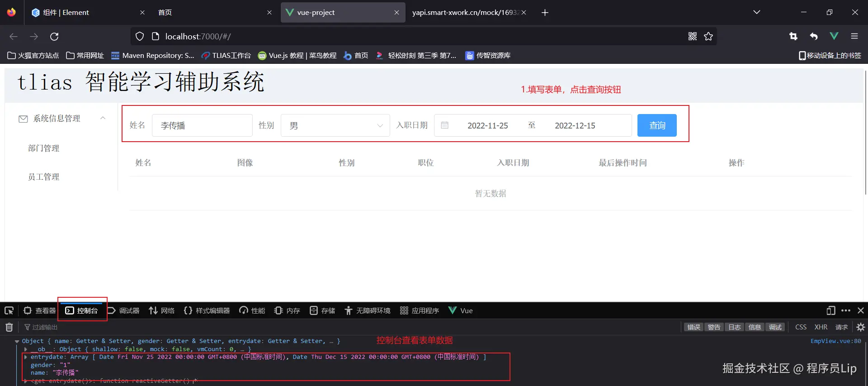Close the vue-project tab
The image size is (868, 386).
(x=396, y=13)
